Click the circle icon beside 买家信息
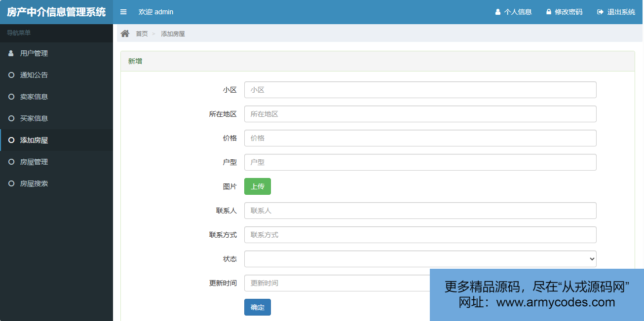 coord(11,118)
